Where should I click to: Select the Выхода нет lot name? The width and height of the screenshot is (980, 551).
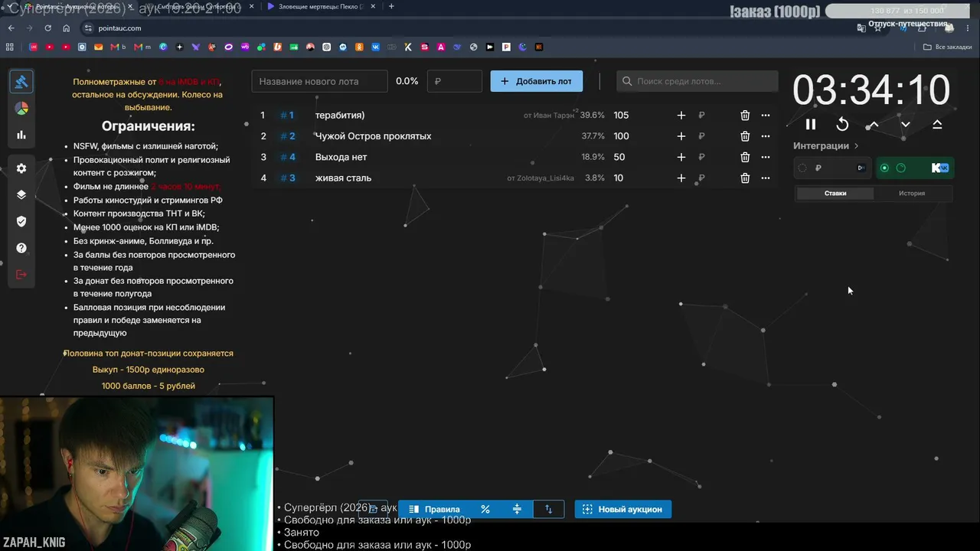(x=341, y=157)
